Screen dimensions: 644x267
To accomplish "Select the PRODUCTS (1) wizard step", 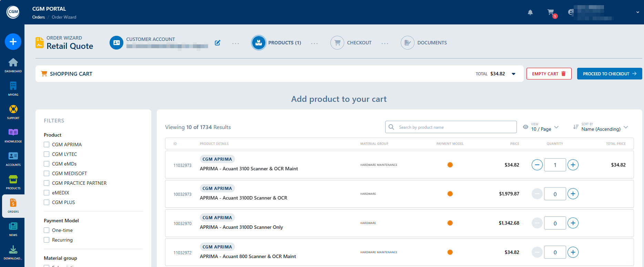I will [285, 43].
